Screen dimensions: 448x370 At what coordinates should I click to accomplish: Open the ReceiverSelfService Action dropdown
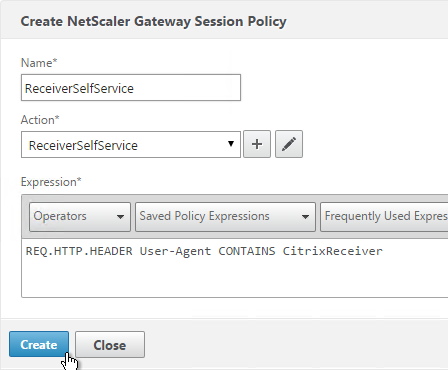131,144
